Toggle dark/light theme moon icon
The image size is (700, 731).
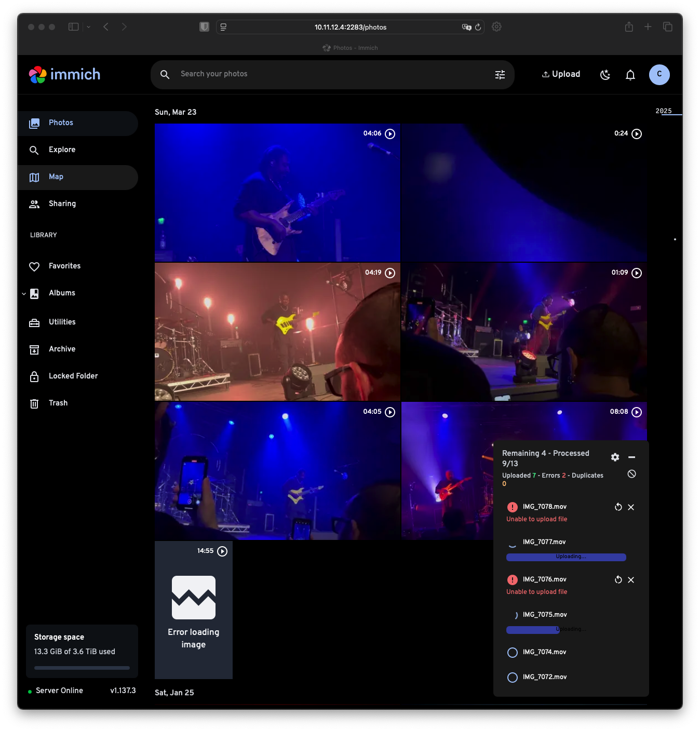click(x=605, y=75)
